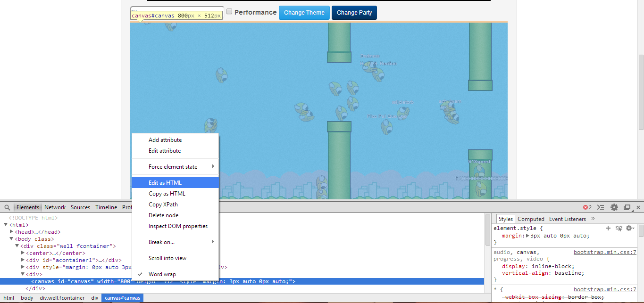
Task: Open DevTools settings gear icon
Action: pos(614,207)
